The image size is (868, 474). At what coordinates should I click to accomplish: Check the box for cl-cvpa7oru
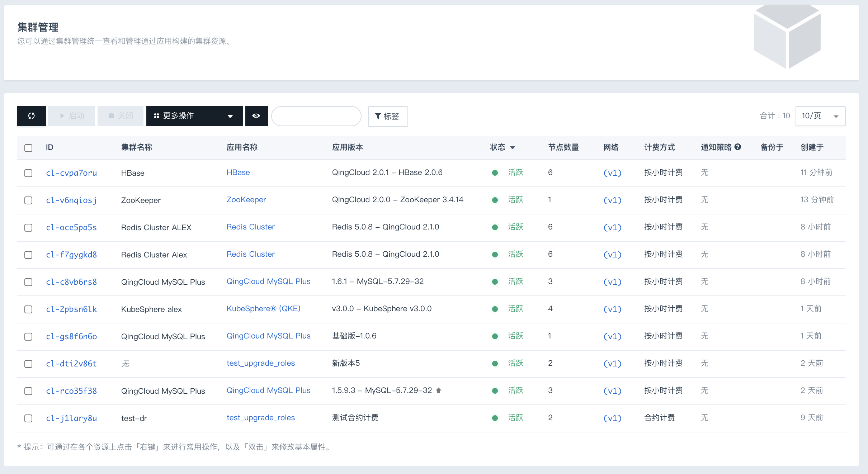pyautogui.click(x=28, y=173)
